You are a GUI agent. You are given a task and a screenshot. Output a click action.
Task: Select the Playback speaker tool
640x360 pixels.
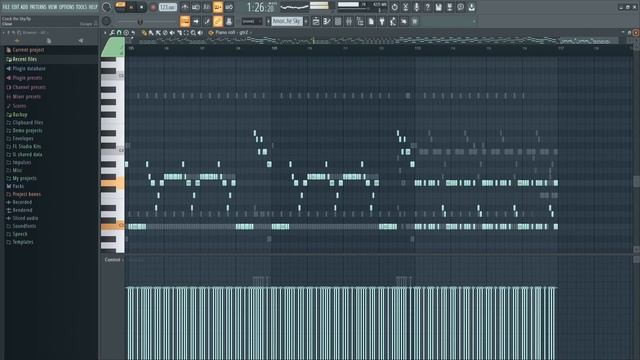200,33
